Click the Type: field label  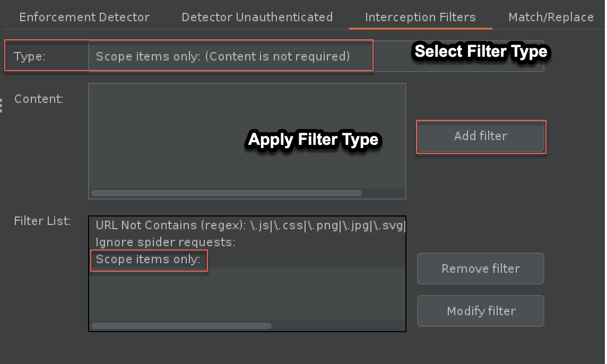[30, 56]
